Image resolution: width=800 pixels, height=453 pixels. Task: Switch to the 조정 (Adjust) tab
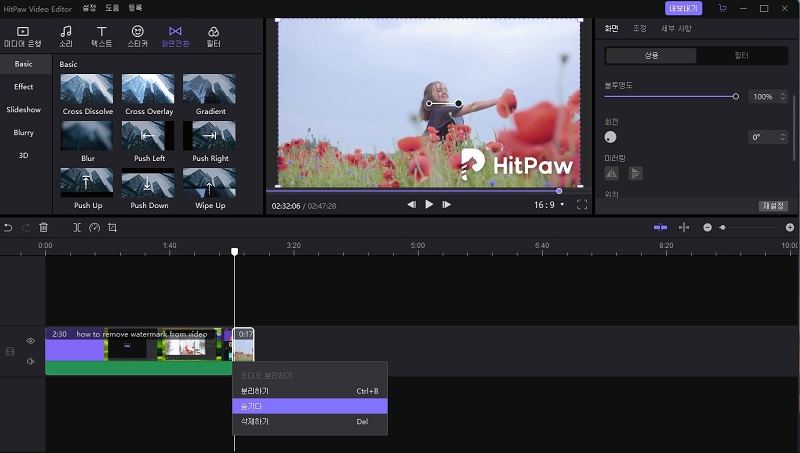639,28
